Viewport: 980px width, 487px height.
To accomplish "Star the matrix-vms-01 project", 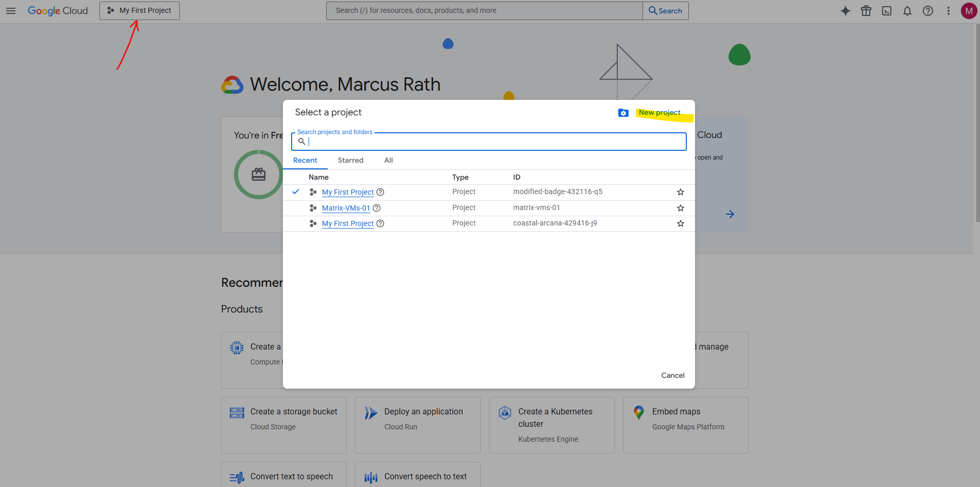I will click(681, 208).
